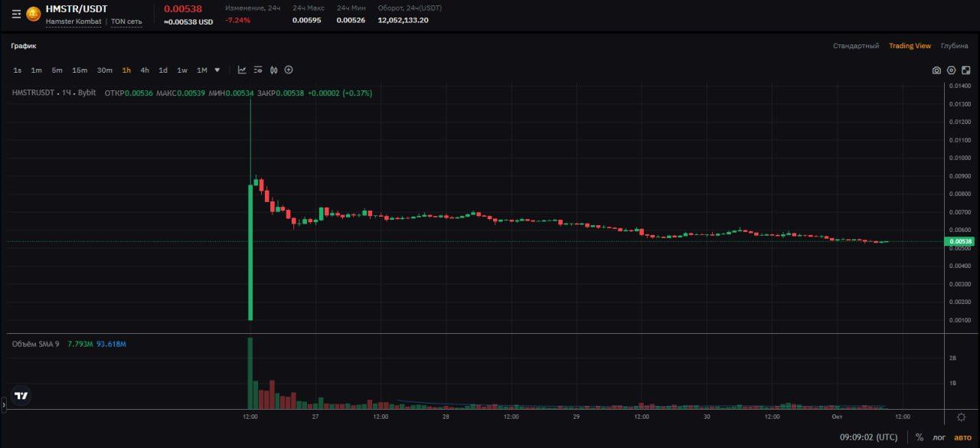Toggle fullscreen chart mode icon
Viewport: 980px width, 448px height.
[x=966, y=70]
